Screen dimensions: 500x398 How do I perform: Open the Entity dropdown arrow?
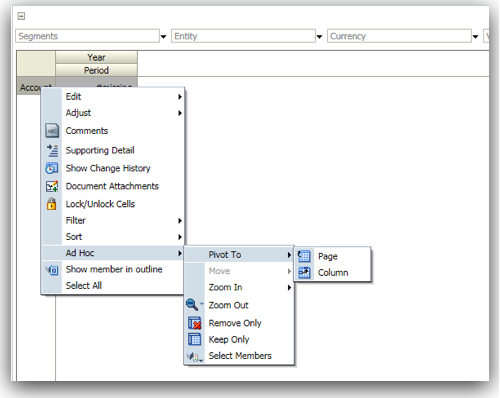[319, 36]
